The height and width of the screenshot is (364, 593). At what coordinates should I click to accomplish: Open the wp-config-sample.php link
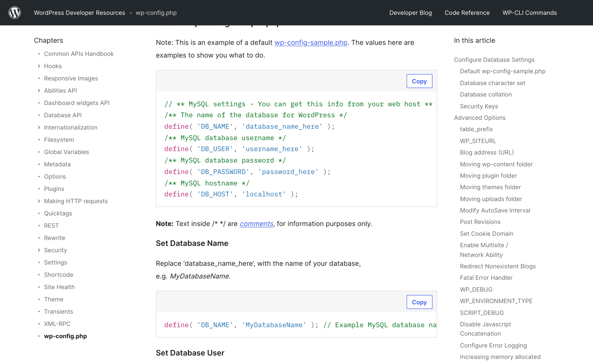(x=311, y=43)
